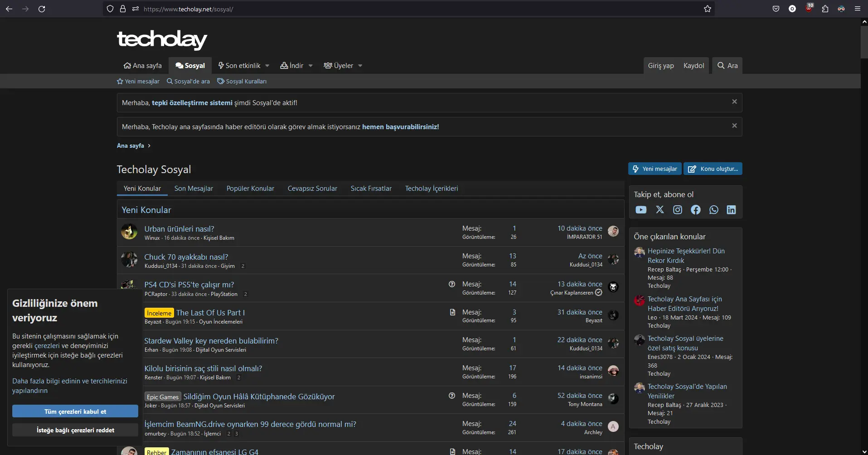Image resolution: width=868 pixels, height=455 pixels.
Task: Open the Instagram social icon
Action: 678,210
